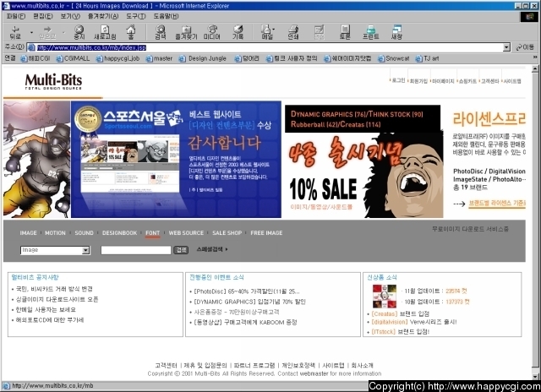Open the digitalvision Verve series link
The height and width of the screenshot is (392, 541).
[414, 322]
